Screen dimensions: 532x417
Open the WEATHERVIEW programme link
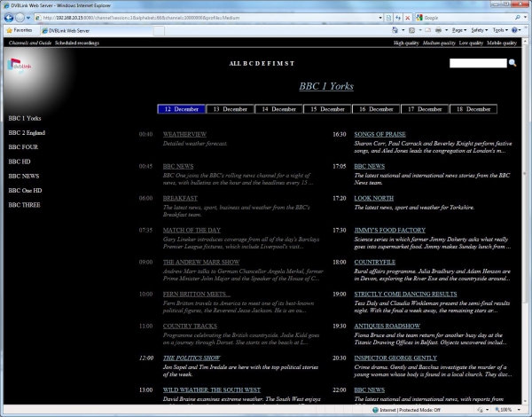[184, 134]
